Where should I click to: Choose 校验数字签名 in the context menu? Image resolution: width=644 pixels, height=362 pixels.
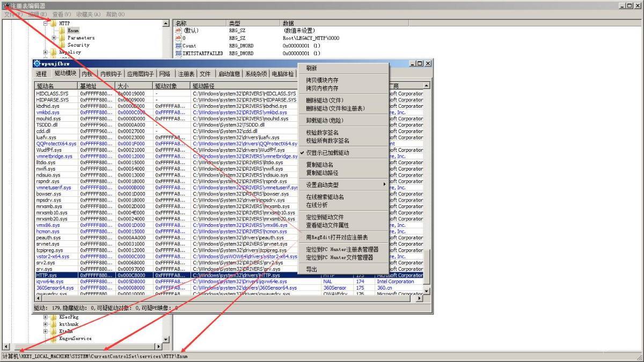[x=343, y=132]
